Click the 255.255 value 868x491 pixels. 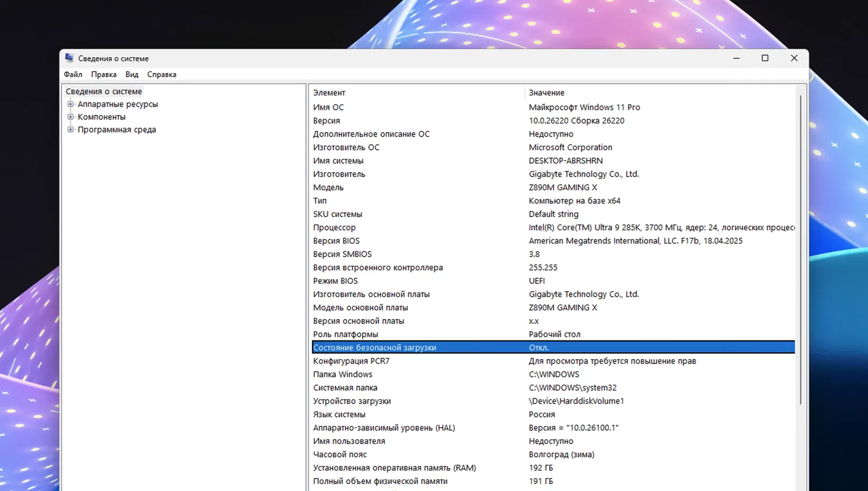(543, 267)
